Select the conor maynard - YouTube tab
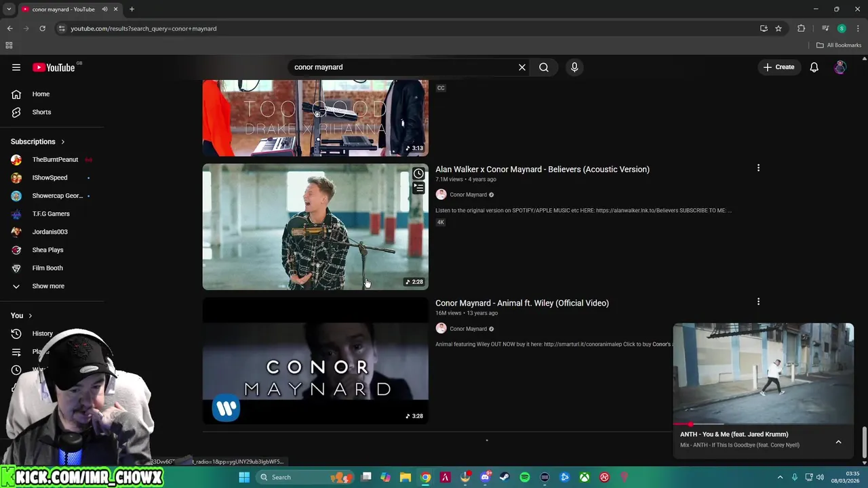The height and width of the screenshot is (488, 868). tap(63, 9)
